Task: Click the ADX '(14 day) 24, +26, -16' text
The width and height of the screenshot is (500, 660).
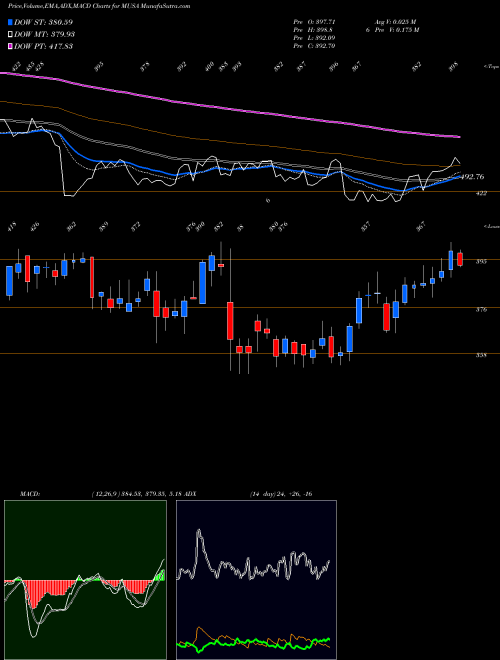Action: point(280,494)
